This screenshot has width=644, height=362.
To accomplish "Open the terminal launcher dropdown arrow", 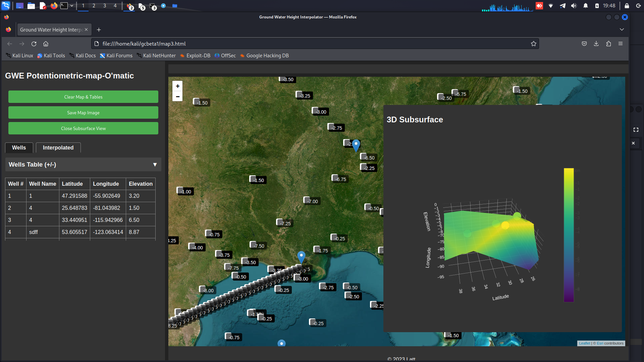I will tap(72, 6).
